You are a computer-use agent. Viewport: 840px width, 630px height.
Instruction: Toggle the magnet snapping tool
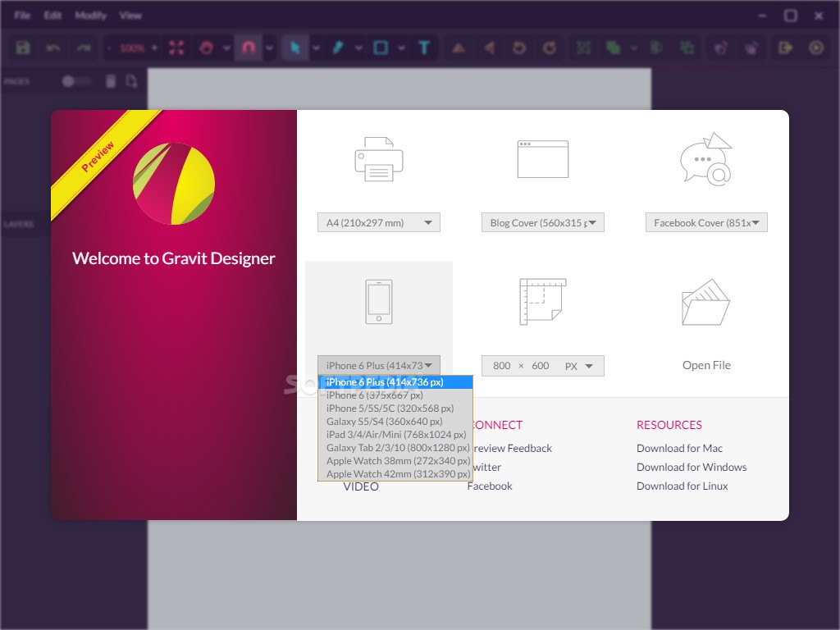[x=248, y=48]
